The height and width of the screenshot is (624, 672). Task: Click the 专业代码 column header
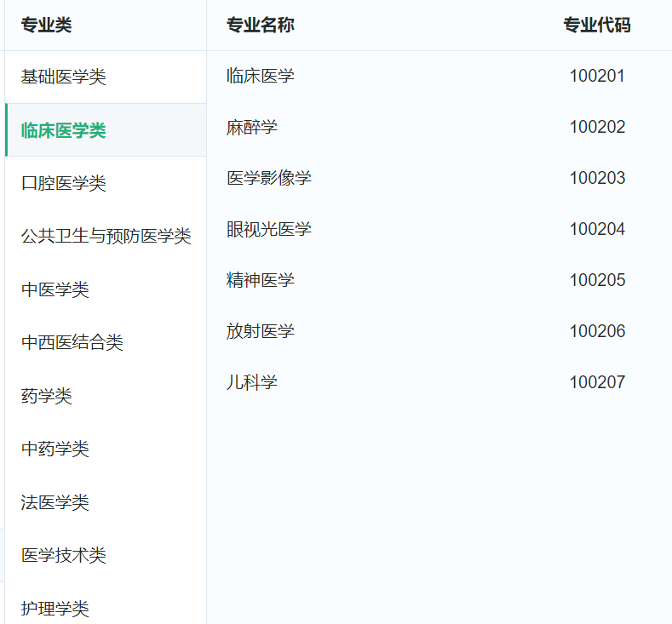tap(597, 25)
